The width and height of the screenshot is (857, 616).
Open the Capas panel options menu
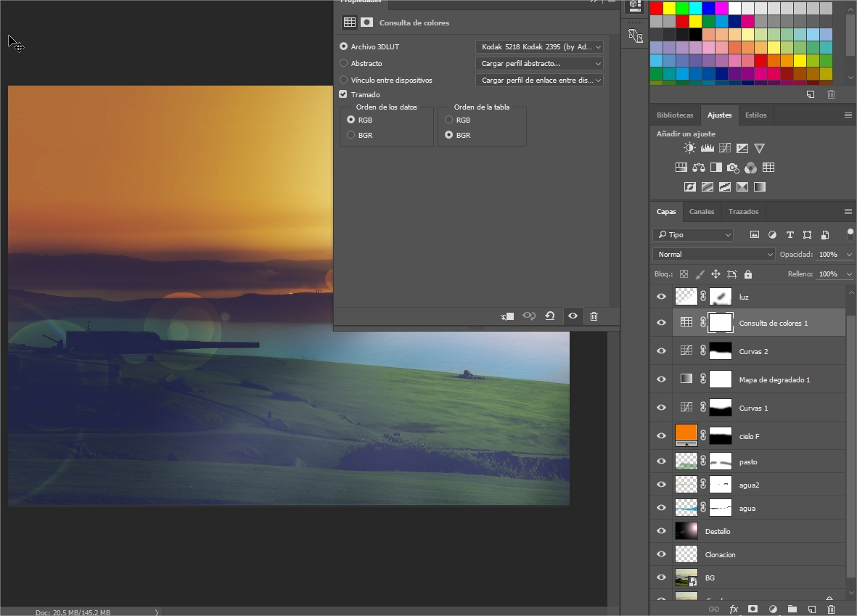tap(848, 212)
